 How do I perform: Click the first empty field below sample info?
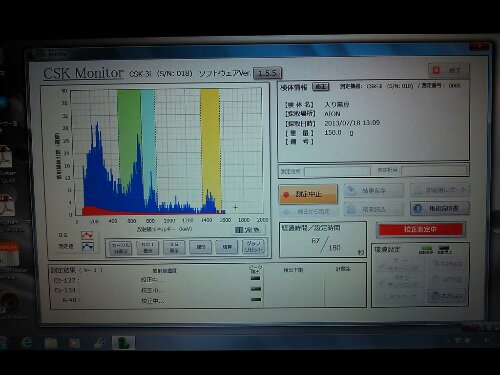point(337,171)
